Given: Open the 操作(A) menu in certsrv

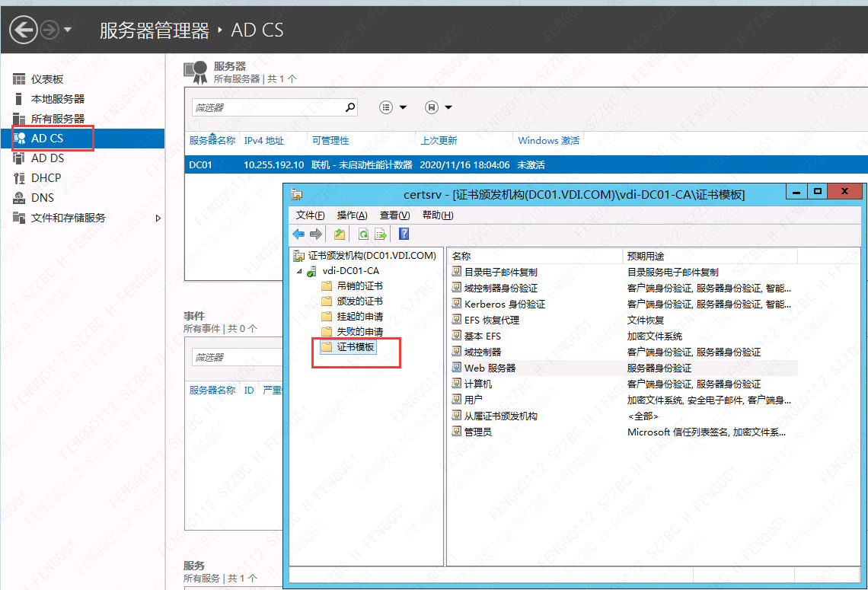Looking at the screenshot, I should [x=352, y=215].
